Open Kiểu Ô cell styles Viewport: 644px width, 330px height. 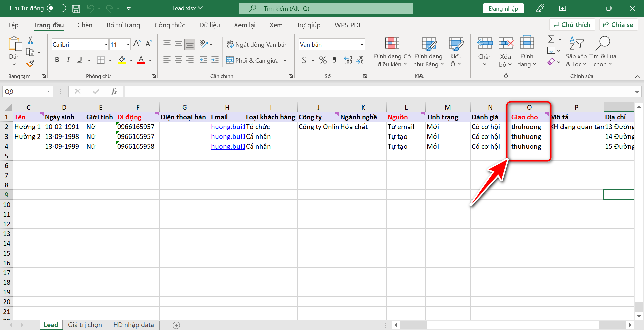click(x=456, y=52)
